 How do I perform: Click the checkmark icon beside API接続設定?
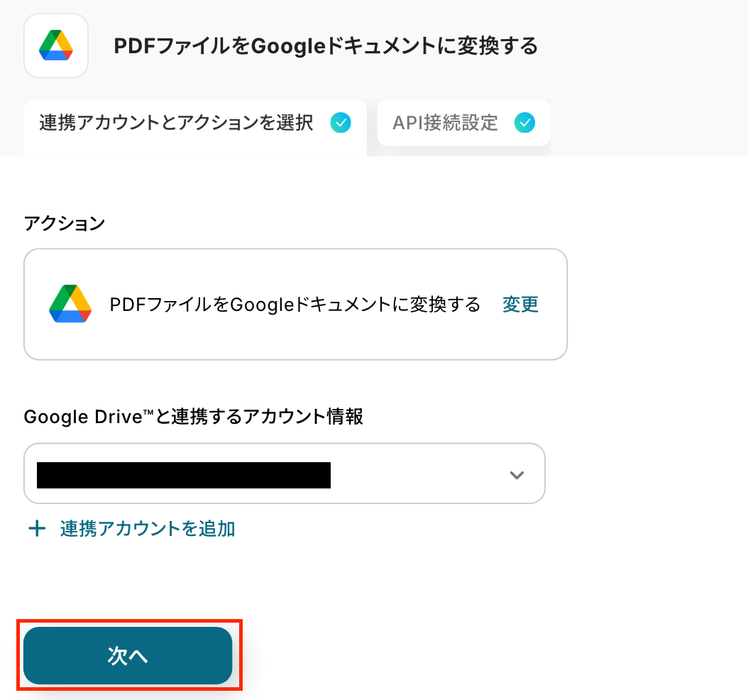click(525, 123)
